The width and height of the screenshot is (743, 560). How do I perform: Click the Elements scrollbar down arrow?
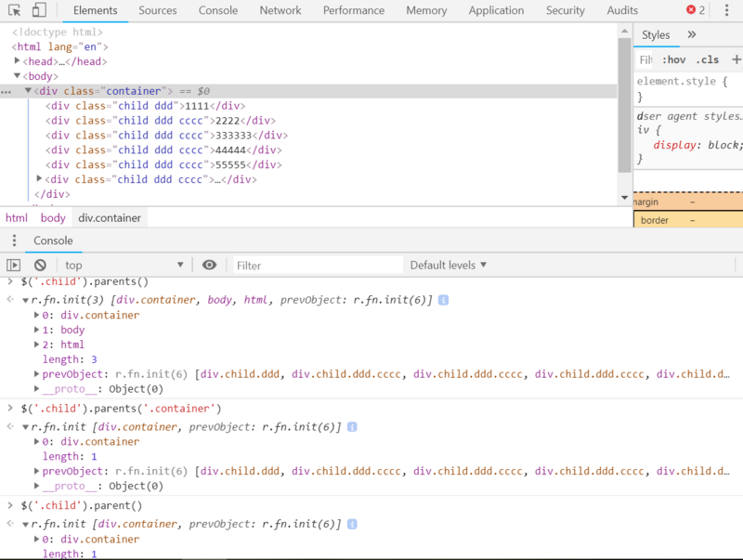pyautogui.click(x=624, y=197)
